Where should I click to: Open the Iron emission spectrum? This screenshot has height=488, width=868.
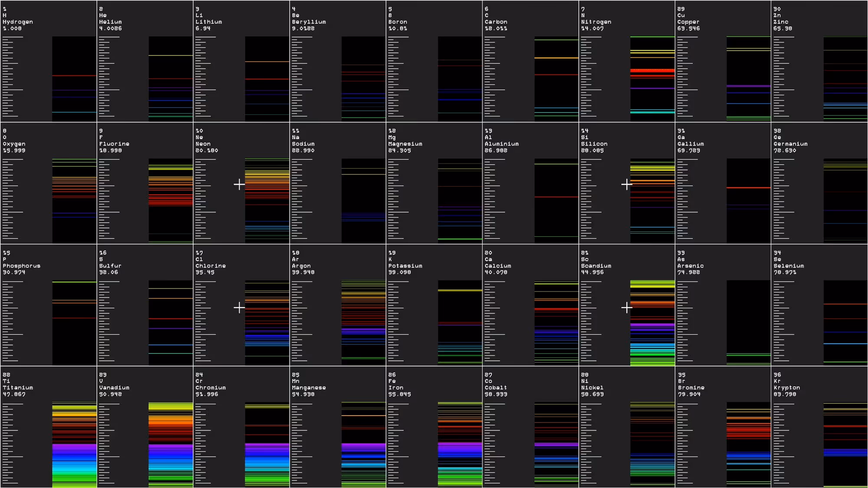point(460,445)
